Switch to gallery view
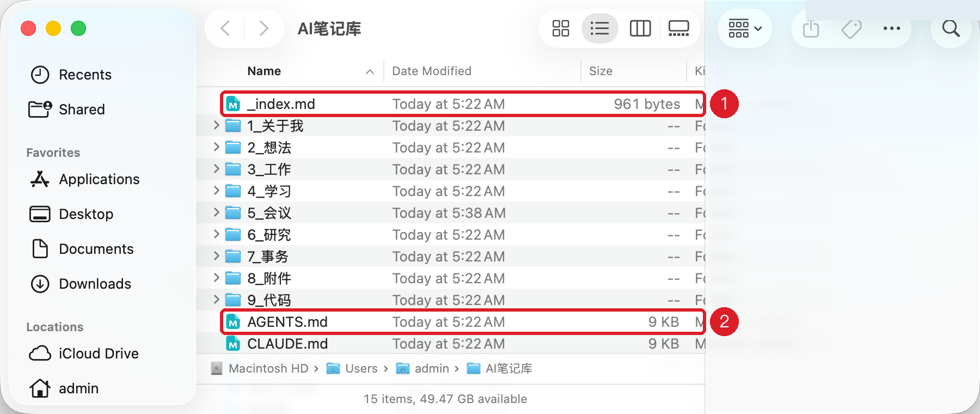 (679, 28)
